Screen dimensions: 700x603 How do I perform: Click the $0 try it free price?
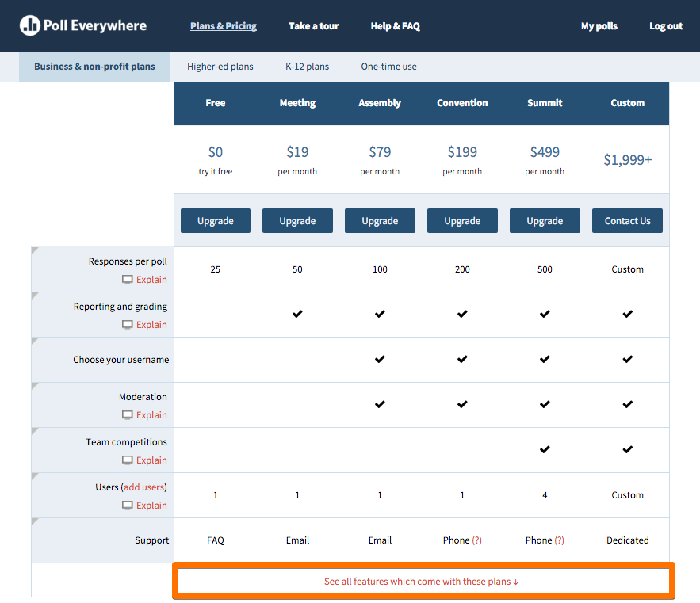[216, 152]
